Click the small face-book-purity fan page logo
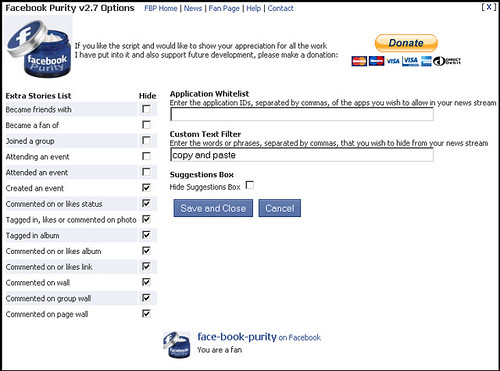 tap(177, 345)
